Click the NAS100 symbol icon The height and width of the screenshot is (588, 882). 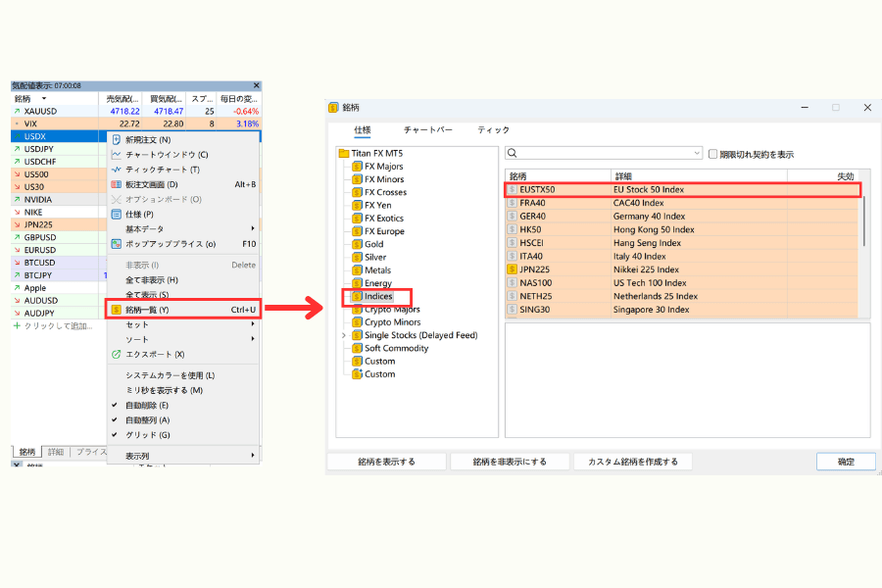[x=511, y=281]
